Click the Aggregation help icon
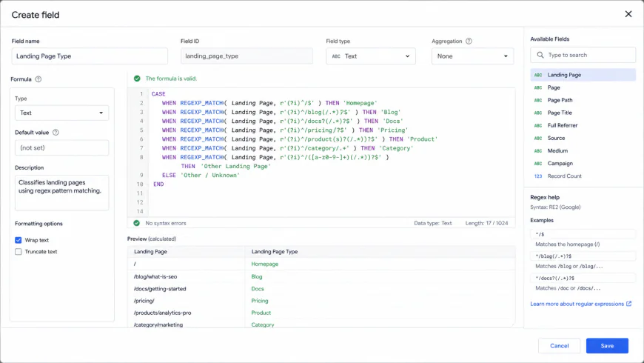This screenshot has height=363, width=644. click(469, 41)
